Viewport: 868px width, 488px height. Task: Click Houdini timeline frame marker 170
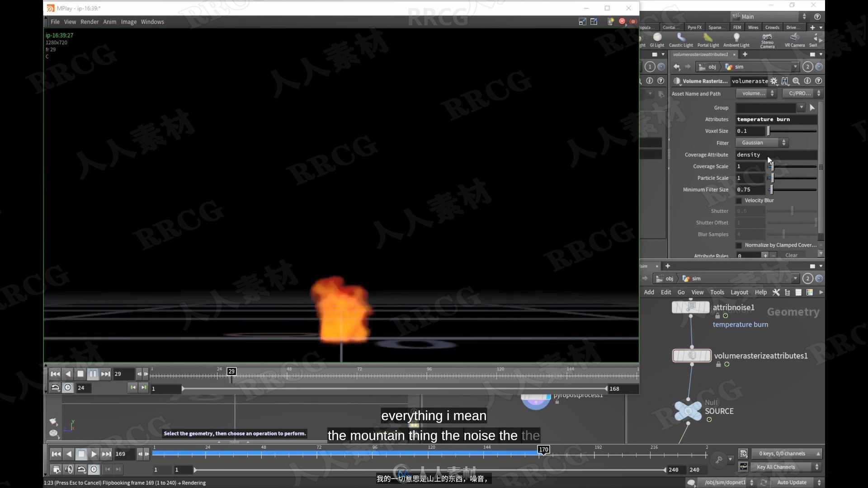(543, 450)
